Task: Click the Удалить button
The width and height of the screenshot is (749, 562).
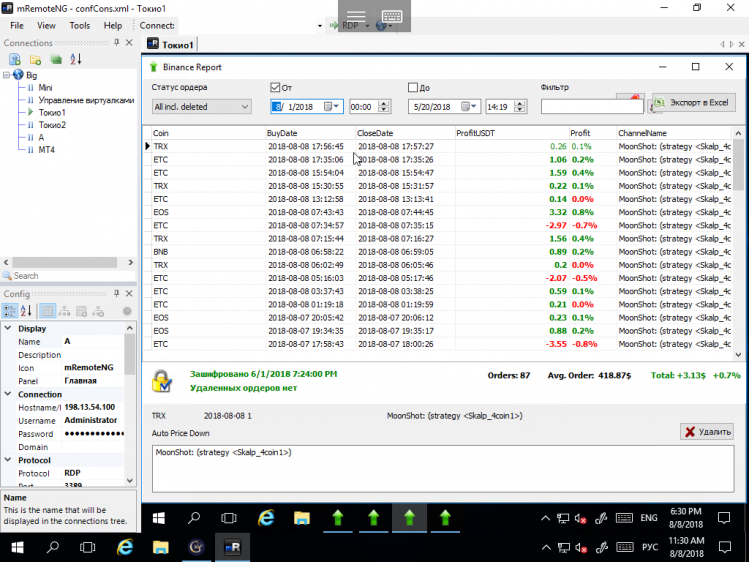Action: click(707, 432)
